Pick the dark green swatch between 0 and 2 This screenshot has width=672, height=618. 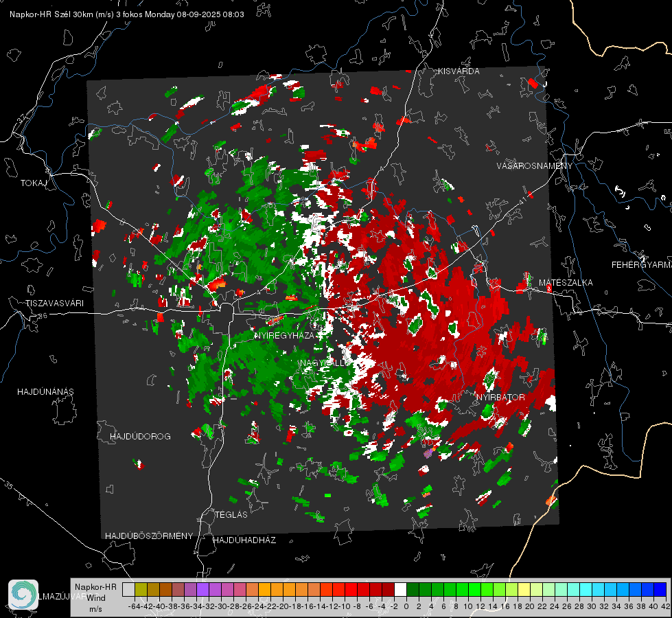(413, 590)
